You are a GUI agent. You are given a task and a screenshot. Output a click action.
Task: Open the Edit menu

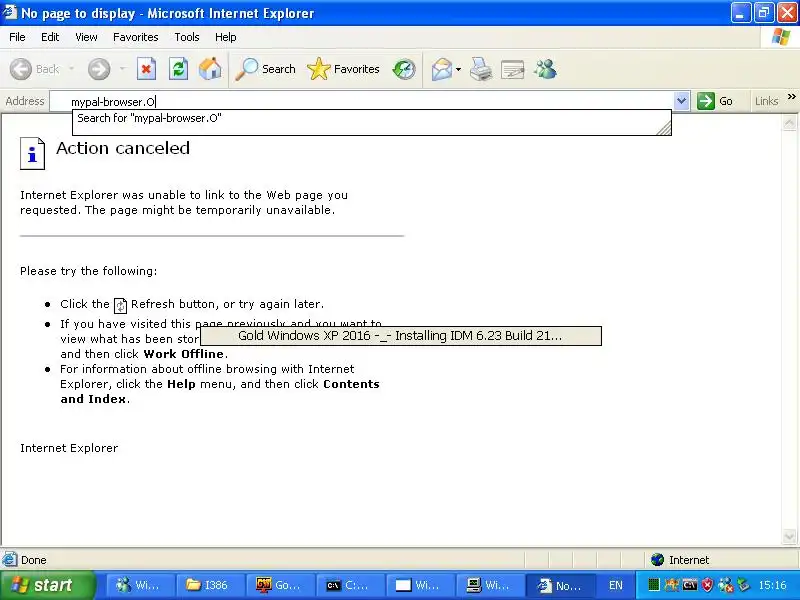[50, 37]
